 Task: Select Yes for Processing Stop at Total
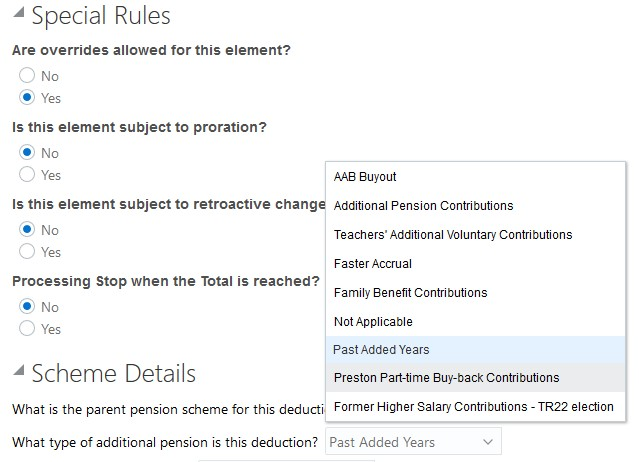coord(27,329)
